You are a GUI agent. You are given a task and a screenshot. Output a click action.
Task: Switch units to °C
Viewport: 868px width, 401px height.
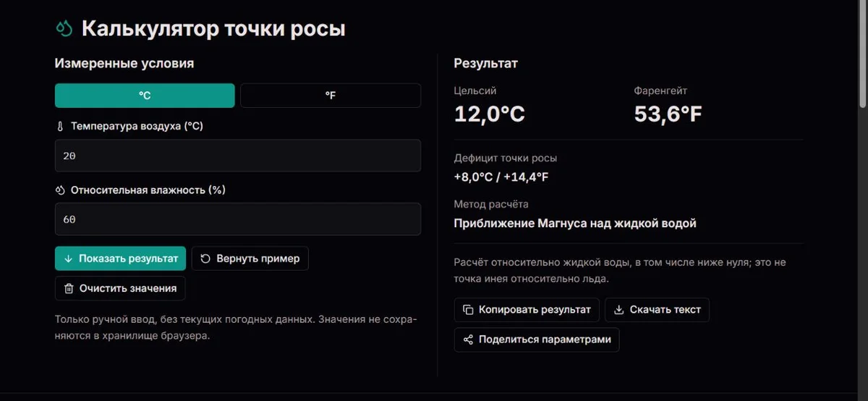(x=145, y=96)
